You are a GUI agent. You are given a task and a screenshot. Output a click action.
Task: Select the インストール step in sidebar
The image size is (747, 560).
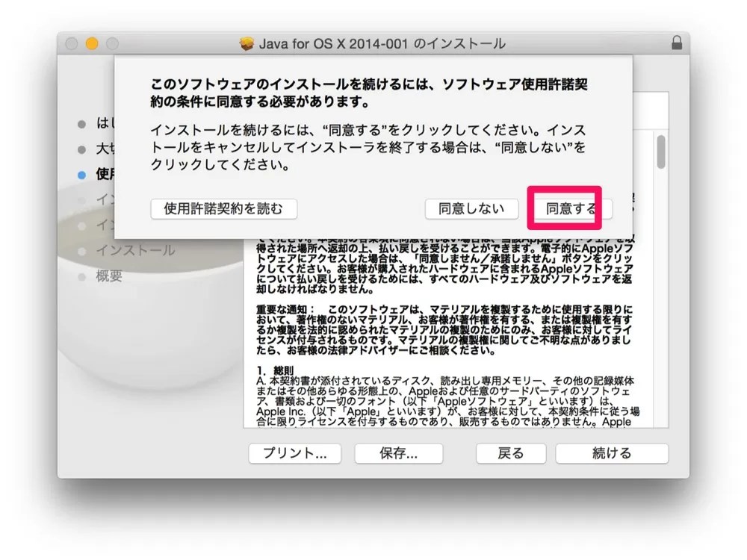coord(135,250)
